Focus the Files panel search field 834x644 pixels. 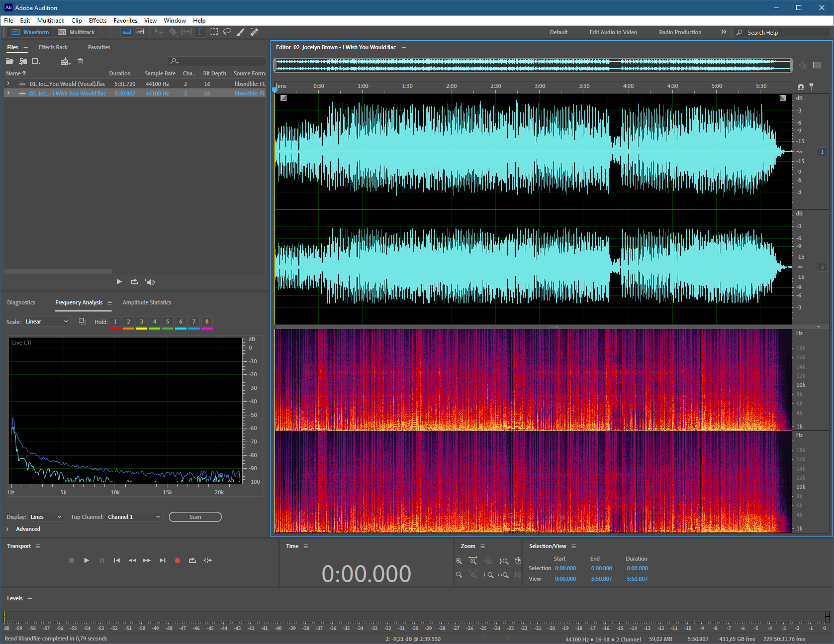pos(217,61)
